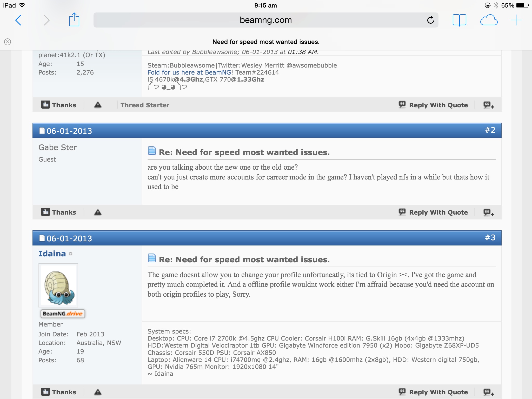This screenshot has height=399, width=532.
Task: Tap the battery indicator in the status bar
Action: click(x=522, y=5)
